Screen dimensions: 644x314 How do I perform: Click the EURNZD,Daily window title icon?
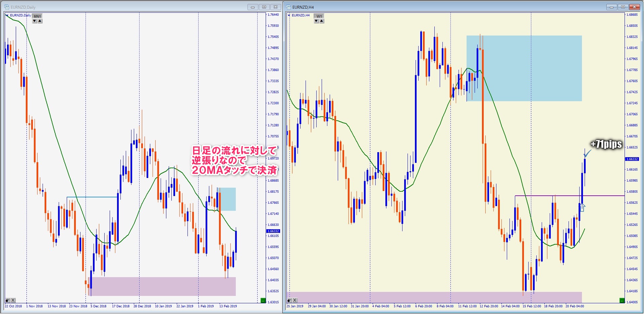coord(7,7)
